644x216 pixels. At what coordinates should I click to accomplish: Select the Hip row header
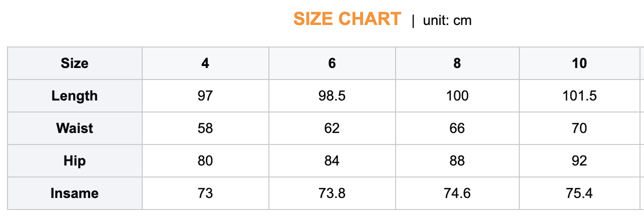[x=75, y=161]
